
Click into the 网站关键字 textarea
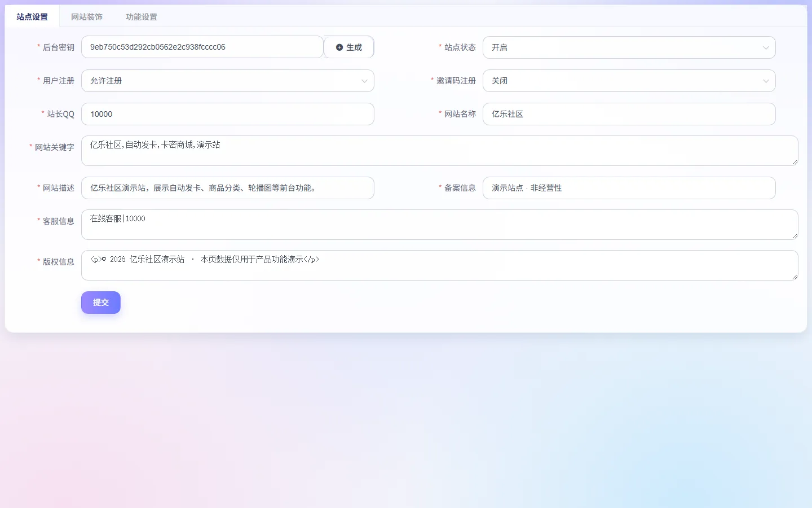440,151
